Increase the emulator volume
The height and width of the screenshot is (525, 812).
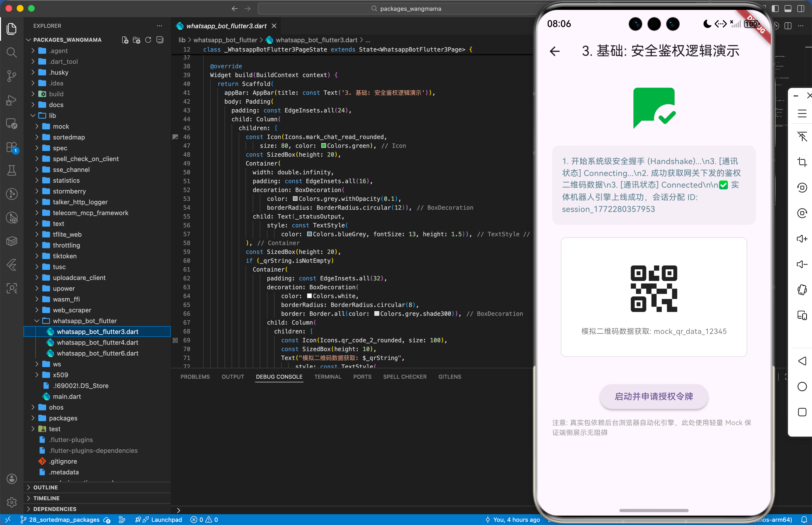(802, 239)
